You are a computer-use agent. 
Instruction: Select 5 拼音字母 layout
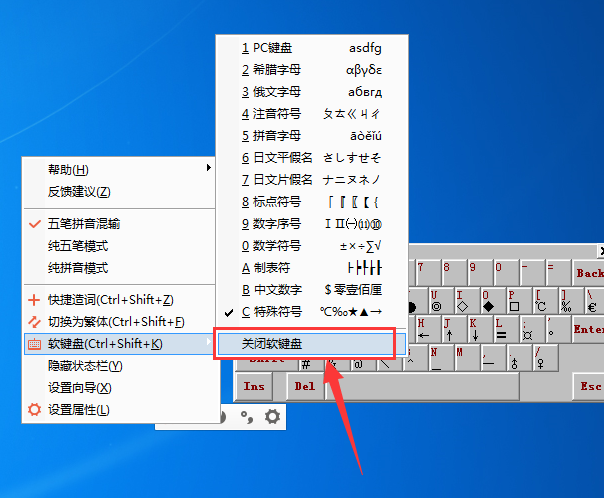coord(312,136)
